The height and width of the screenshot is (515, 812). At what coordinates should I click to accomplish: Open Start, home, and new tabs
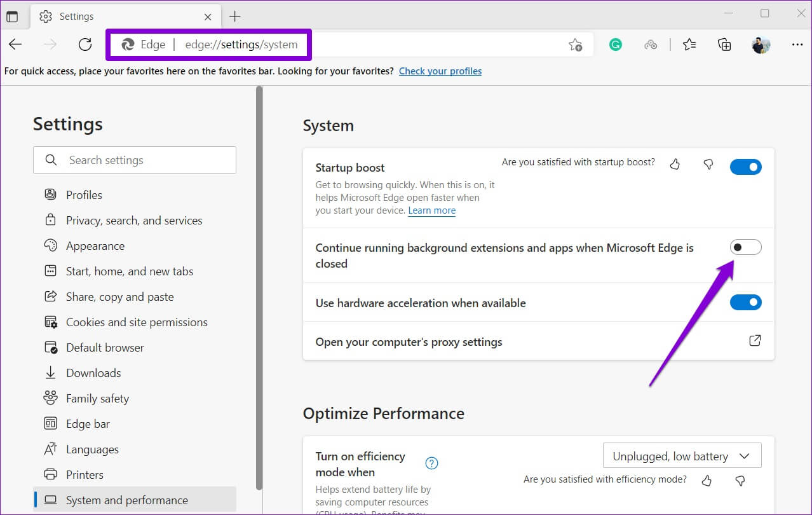click(x=135, y=271)
